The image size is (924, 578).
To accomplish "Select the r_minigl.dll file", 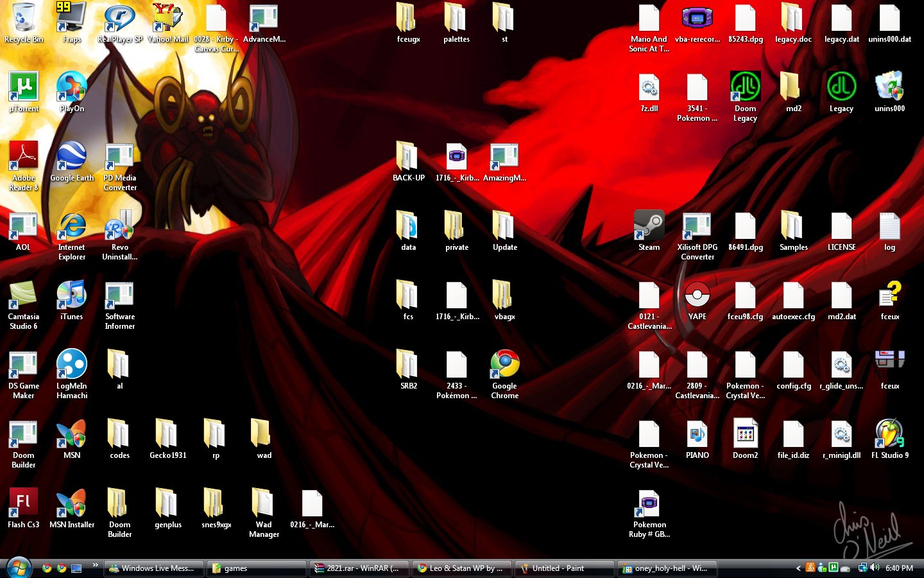I will point(842,439).
